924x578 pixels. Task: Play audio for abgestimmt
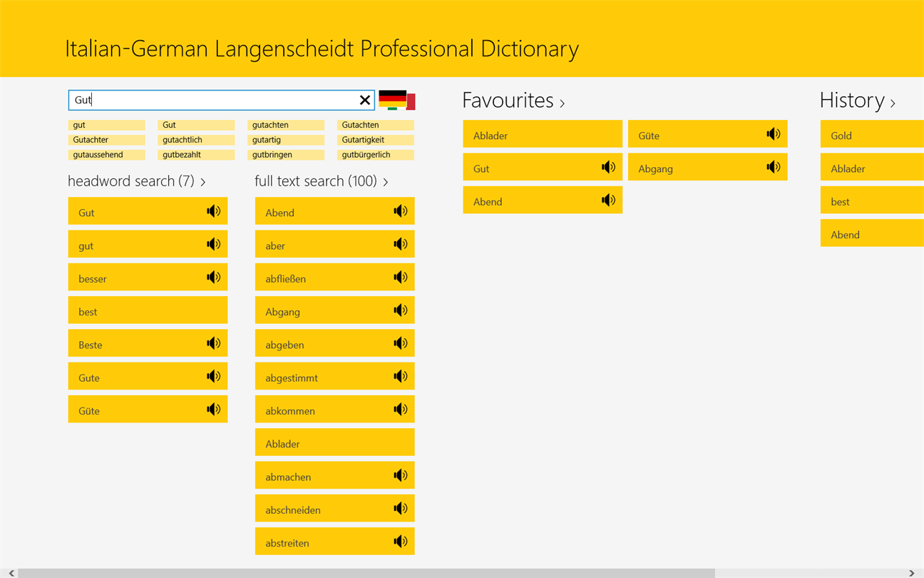pos(400,376)
